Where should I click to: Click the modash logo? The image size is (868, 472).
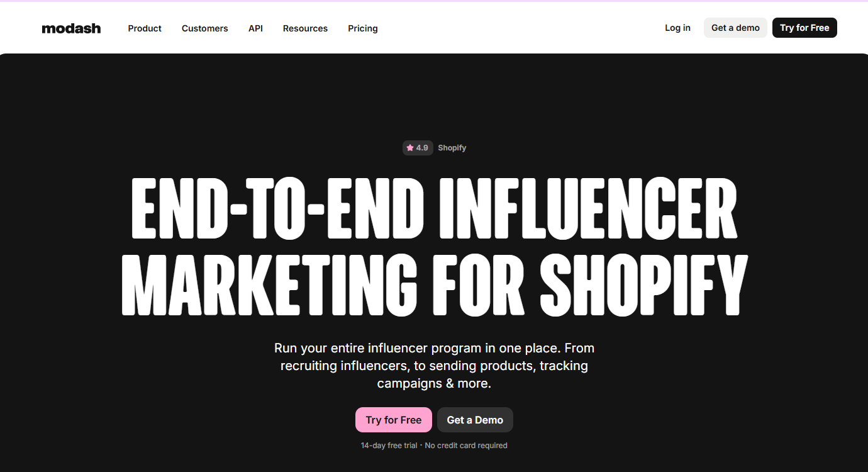tap(71, 28)
